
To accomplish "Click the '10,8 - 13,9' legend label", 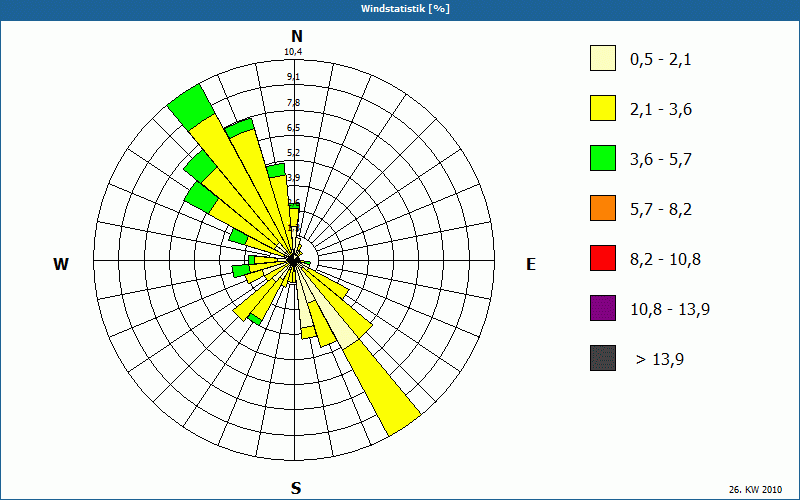I will [x=670, y=310].
